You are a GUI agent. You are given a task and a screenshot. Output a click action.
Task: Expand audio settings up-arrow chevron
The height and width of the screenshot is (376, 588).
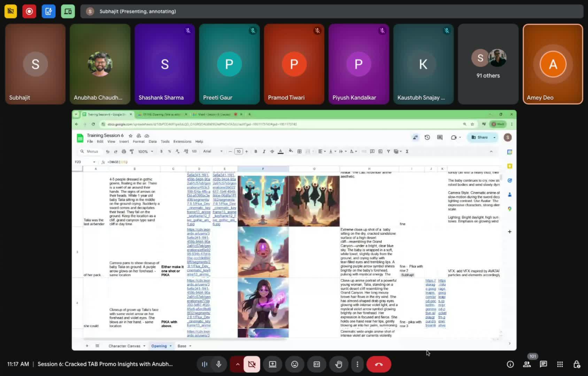(237, 364)
